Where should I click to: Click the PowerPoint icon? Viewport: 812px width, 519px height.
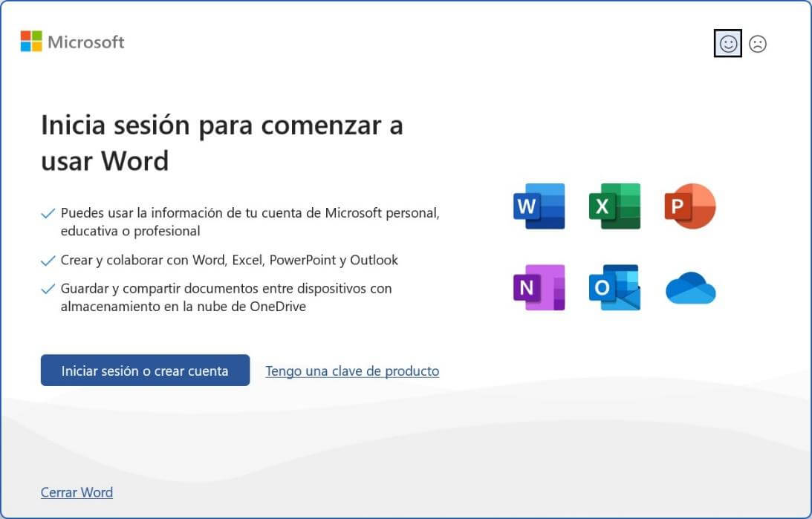click(689, 206)
